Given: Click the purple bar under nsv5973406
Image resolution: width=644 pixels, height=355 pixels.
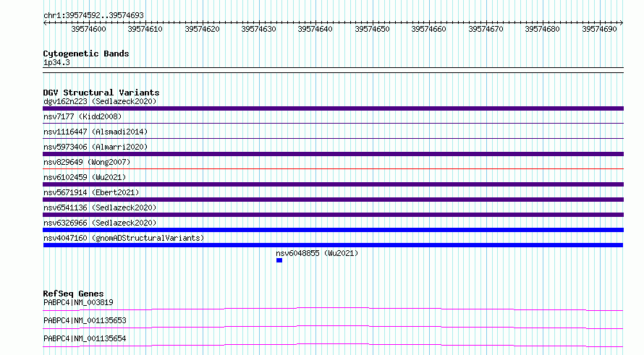Looking at the screenshot, I should pyautogui.click(x=333, y=154).
